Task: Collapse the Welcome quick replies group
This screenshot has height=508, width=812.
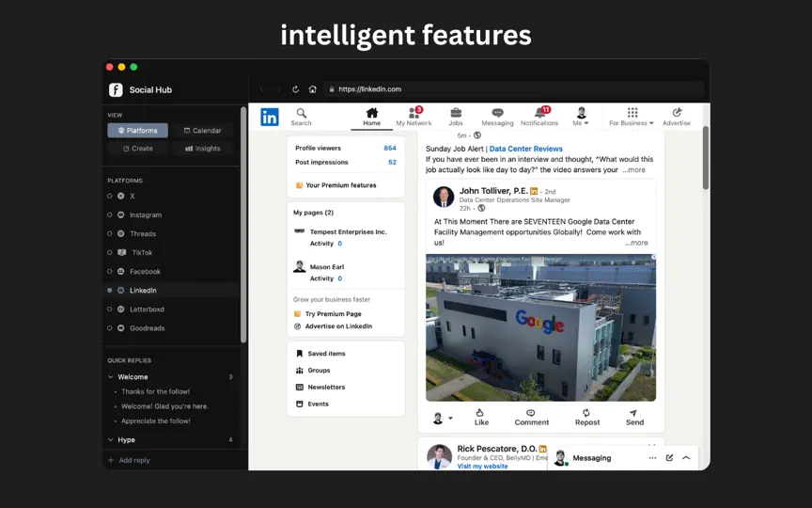Action: click(110, 377)
